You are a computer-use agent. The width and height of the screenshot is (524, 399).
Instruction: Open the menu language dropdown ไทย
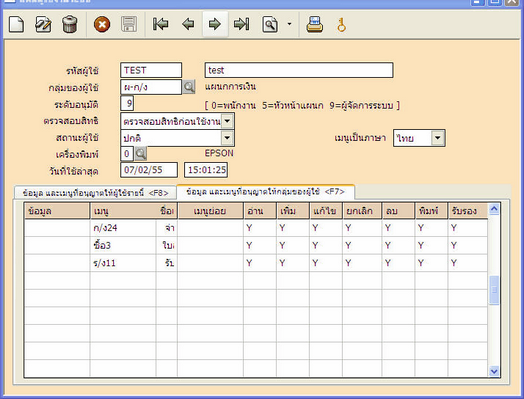[x=438, y=138]
